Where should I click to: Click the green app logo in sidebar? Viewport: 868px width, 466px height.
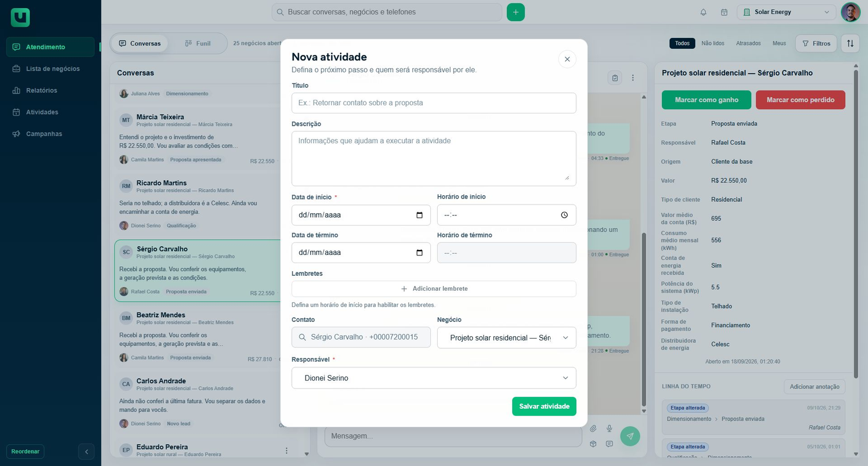[x=20, y=18]
